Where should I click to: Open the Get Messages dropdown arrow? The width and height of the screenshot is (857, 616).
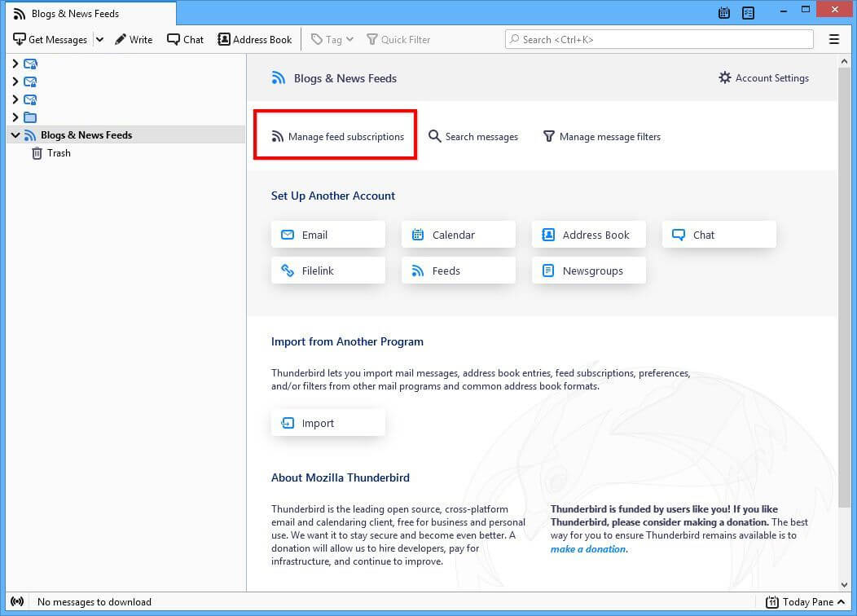pos(99,39)
